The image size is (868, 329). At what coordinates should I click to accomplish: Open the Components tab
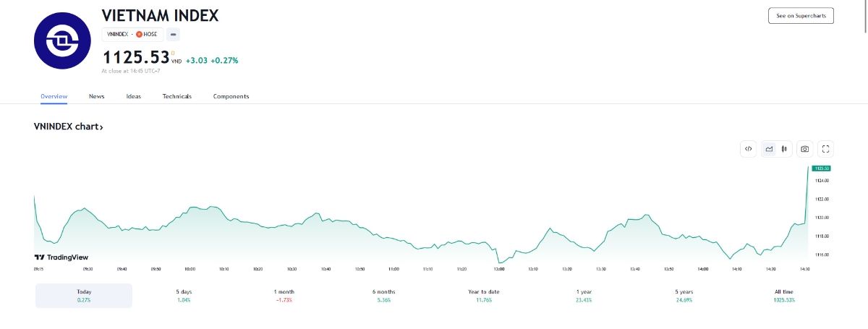pos(231,96)
